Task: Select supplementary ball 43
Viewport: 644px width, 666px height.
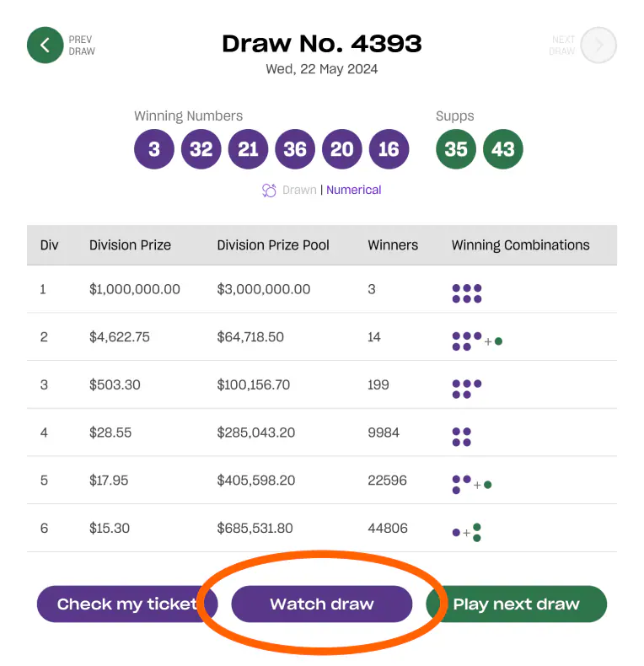Action: pyautogui.click(x=503, y=149)
